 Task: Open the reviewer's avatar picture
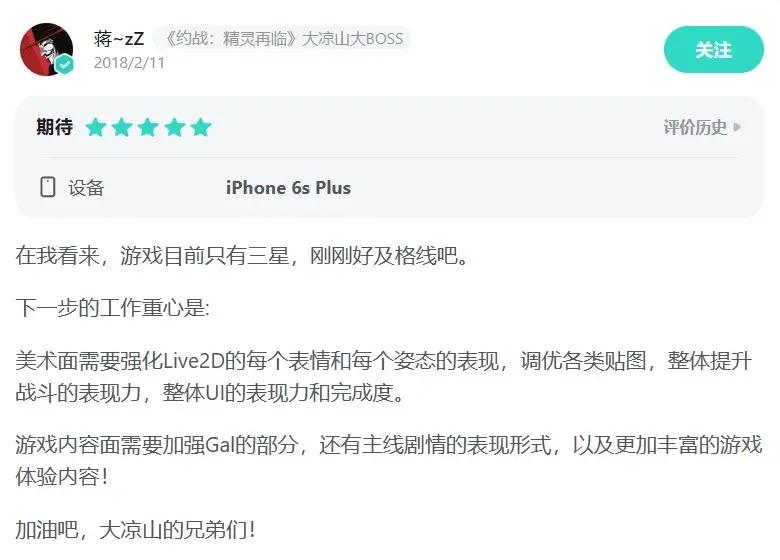click(46, 49)
